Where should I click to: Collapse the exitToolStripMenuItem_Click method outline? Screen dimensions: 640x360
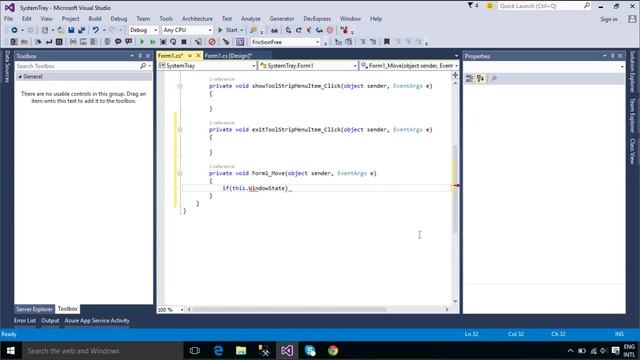180,130
